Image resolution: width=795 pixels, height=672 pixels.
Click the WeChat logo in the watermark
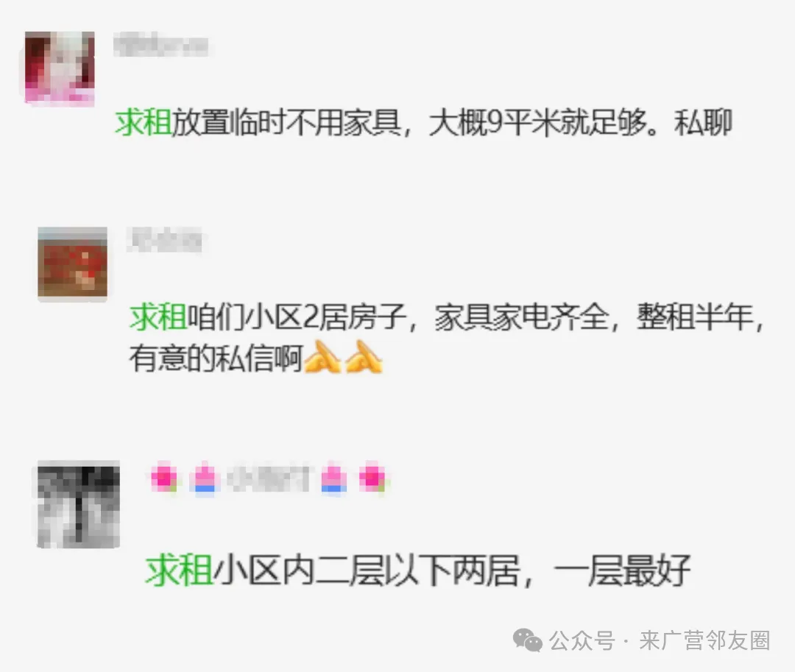coord(527,640)
